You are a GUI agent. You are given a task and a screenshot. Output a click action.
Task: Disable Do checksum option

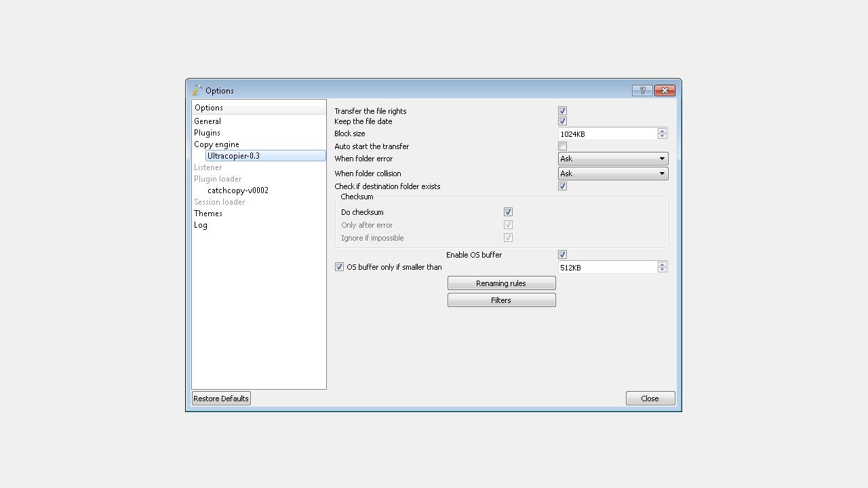508,211
